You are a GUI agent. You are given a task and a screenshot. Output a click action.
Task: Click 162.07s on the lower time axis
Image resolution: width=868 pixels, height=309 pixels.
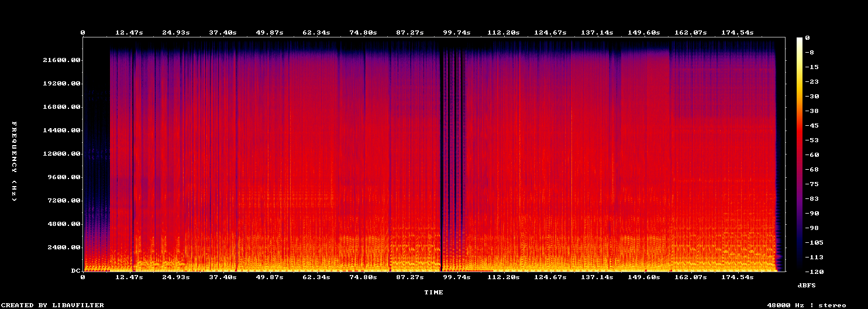point(691,277)
